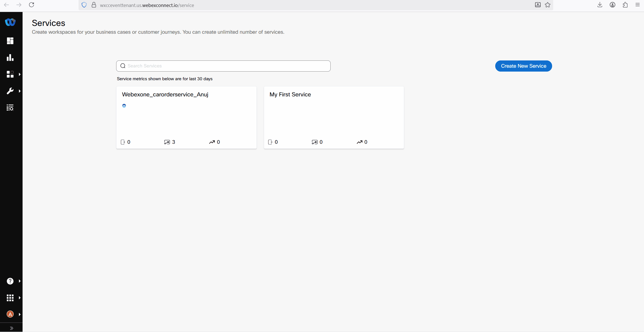Expand the Tools submenu arrow

[x=19, y=91]
